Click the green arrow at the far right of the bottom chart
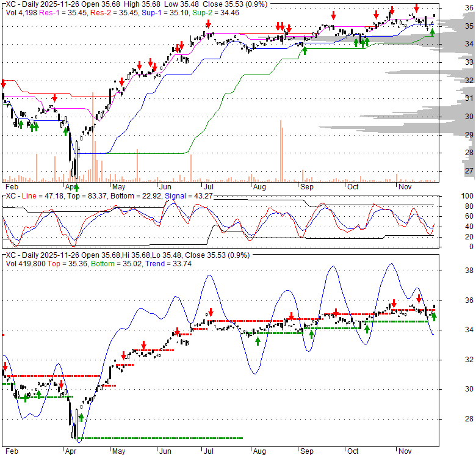476x455 pixels. (434, 317)
